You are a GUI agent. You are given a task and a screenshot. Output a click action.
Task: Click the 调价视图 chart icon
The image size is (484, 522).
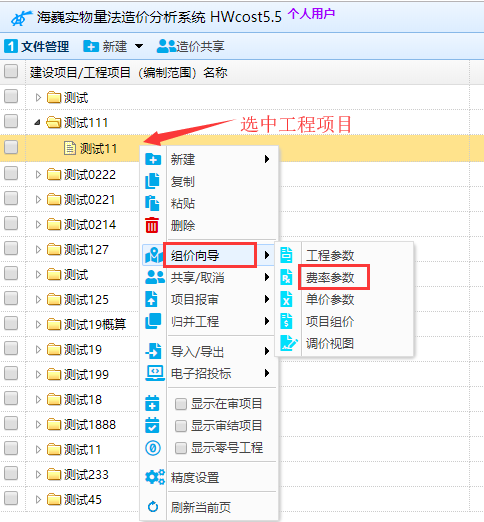click(288, 343)
